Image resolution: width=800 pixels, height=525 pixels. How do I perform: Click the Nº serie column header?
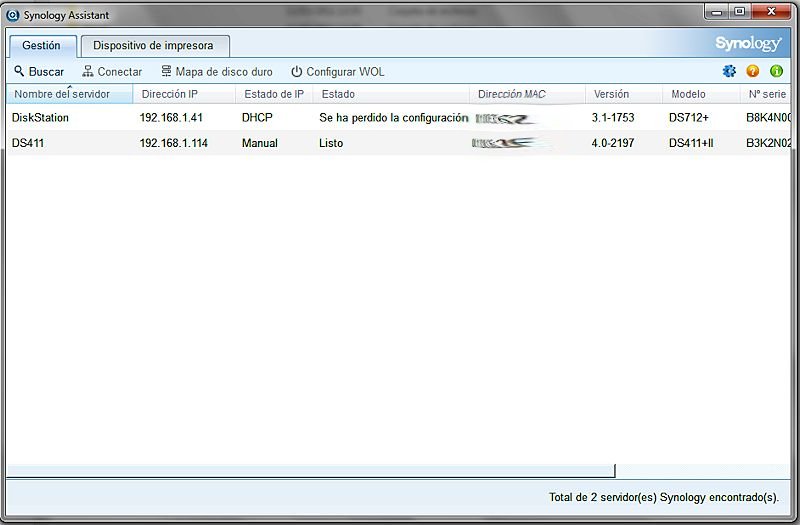point(765,94)
